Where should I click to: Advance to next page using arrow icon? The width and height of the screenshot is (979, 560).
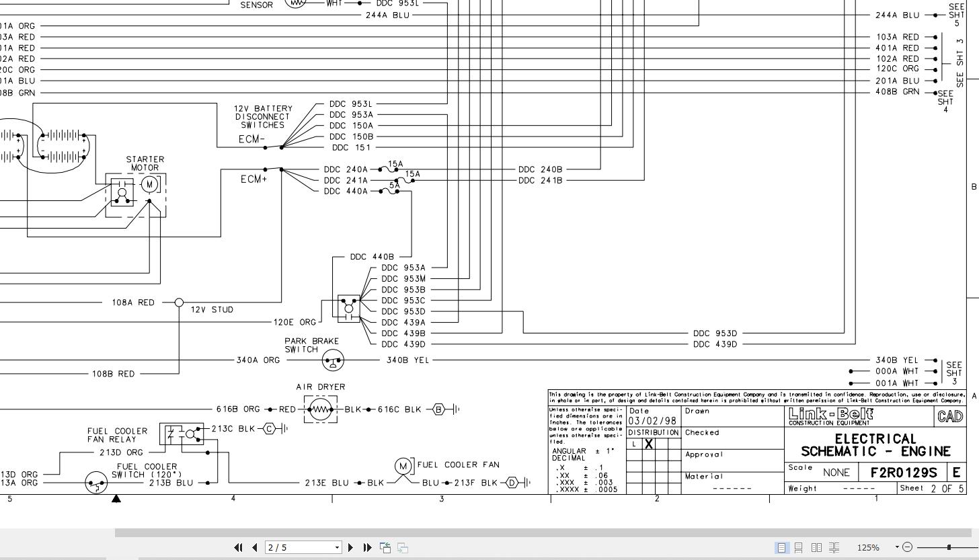coord(350,547)
